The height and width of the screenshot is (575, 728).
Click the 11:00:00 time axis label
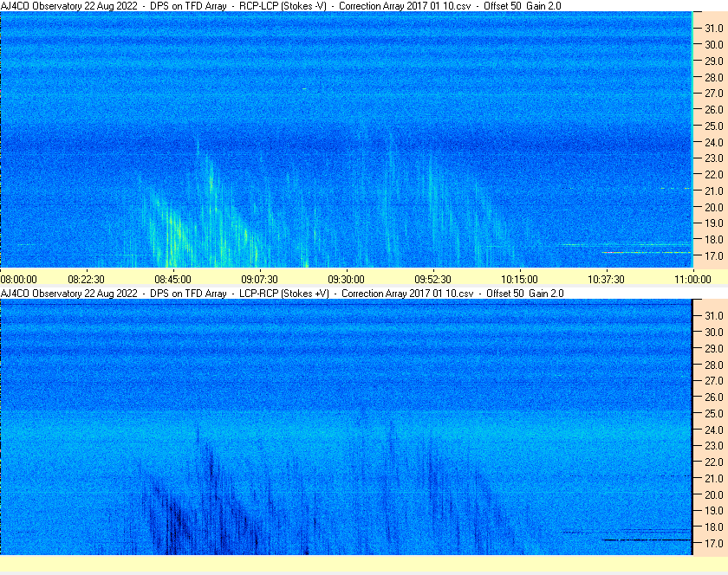[692, 280]
